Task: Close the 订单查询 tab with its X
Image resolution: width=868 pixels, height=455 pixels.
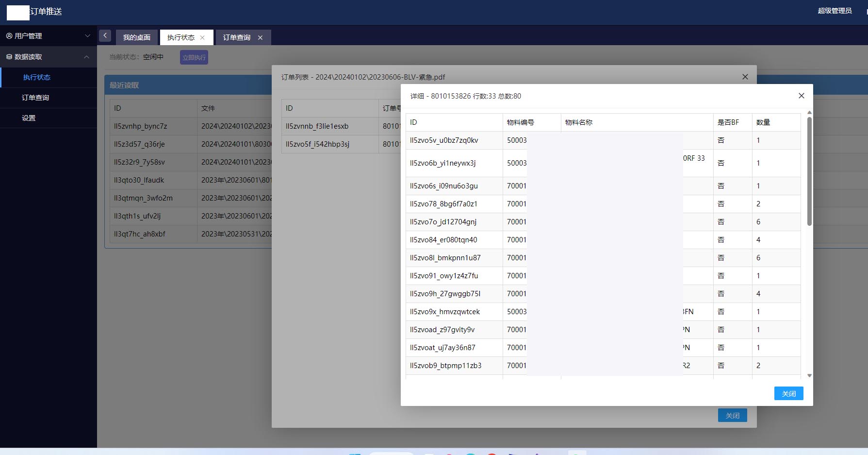Action: coord(260,38)
